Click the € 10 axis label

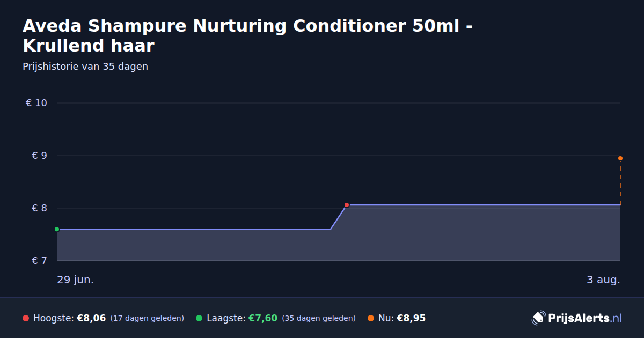click(x=36, y=103)
